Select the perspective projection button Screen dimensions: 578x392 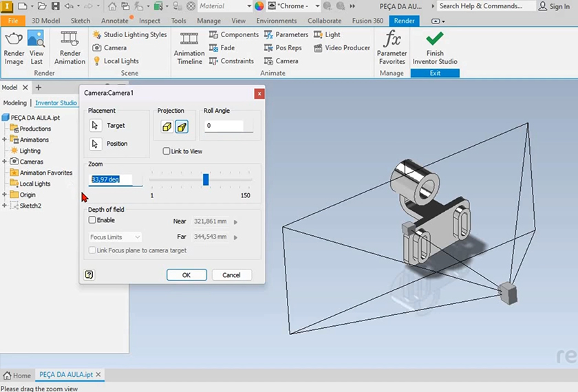click(x=182, y=127)
